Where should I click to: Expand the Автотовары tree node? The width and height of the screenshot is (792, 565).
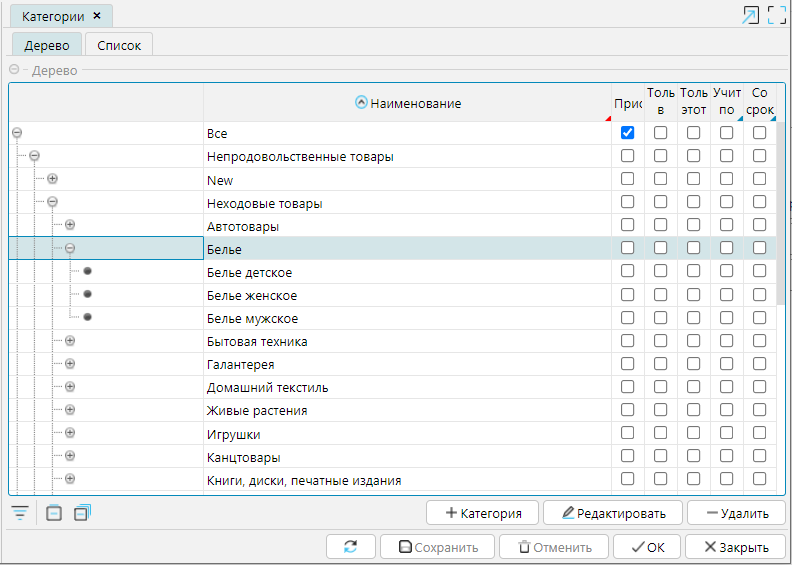click(x=70, y=226)
